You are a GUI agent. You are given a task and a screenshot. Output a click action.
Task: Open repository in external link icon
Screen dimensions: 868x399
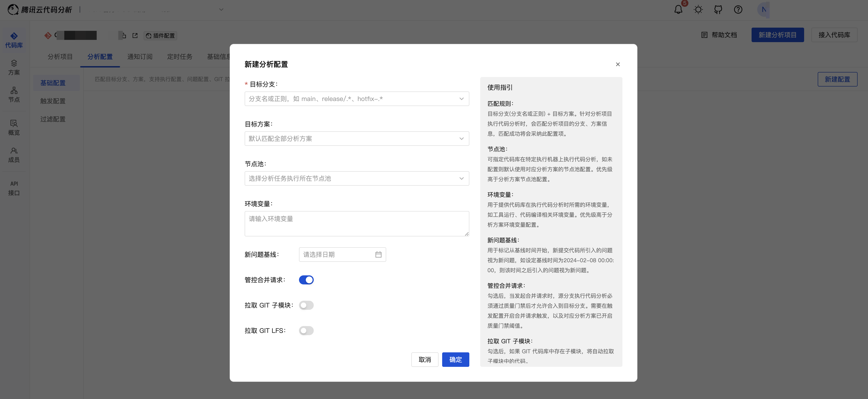(135, 35)
